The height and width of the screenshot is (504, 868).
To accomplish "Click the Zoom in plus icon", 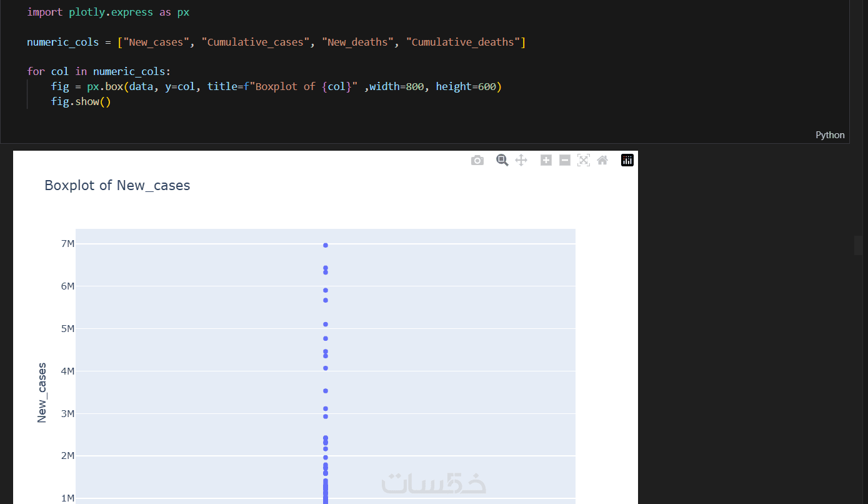I will click(x=546, y=160).
